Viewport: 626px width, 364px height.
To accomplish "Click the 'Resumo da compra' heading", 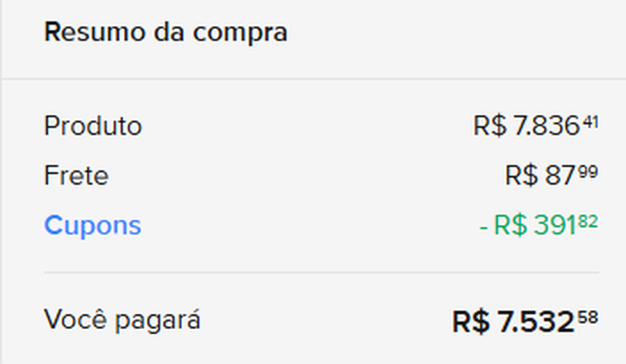I will (x=165, y=33).
